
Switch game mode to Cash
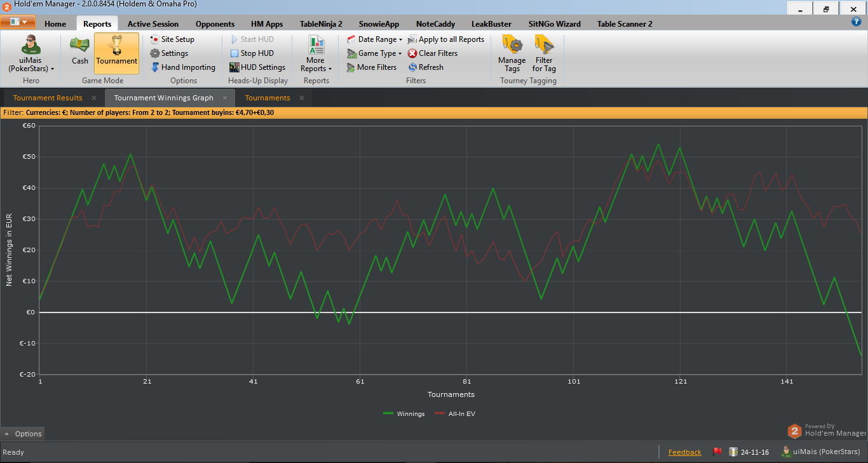(x=80, y=52)
